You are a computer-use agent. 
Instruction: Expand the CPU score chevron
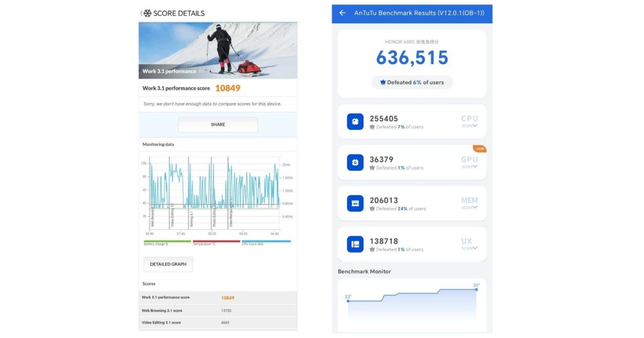tap(475, 126)
